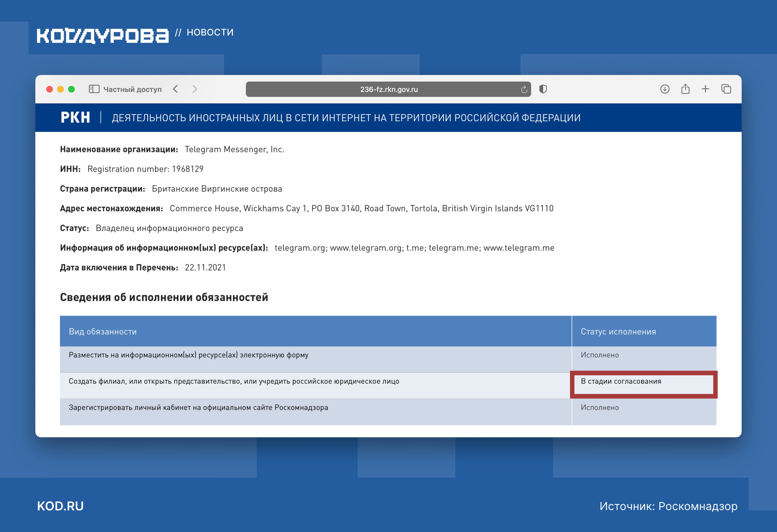The width and height of the screenshot is (777, 532).
Task: Click Владелец информационного ресурса status value
Action: [169, 228]
